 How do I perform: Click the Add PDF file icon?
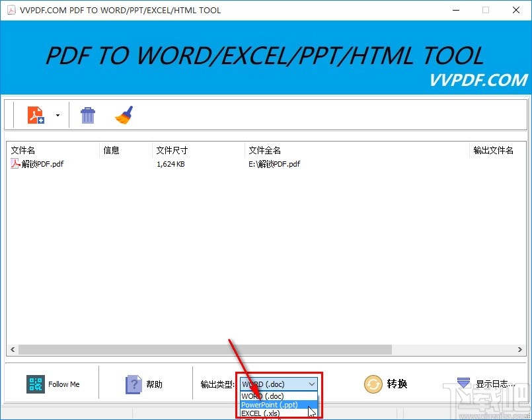pyautogui.click(x=36, y=114)
